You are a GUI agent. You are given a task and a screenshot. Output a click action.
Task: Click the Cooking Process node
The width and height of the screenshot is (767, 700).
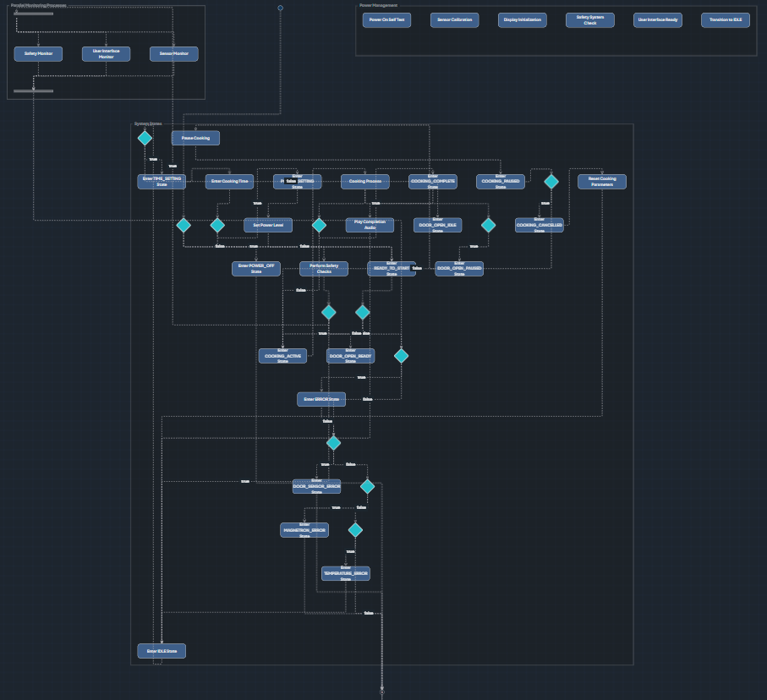(x=365, y=182)
